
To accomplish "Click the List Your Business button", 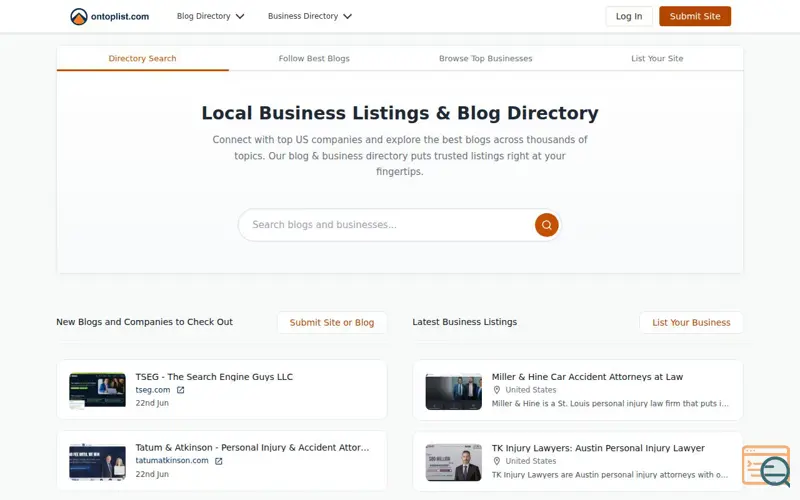I will (691, 322).
